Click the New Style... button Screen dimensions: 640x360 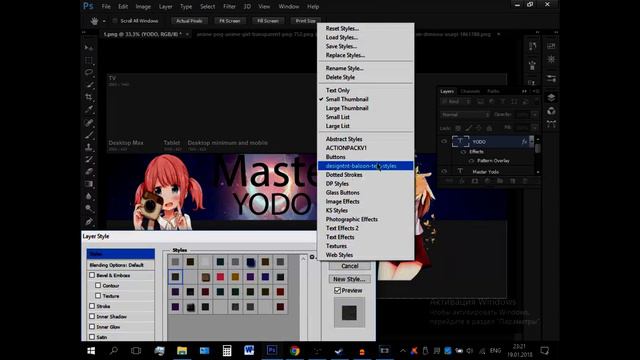[x=350, y=279]
